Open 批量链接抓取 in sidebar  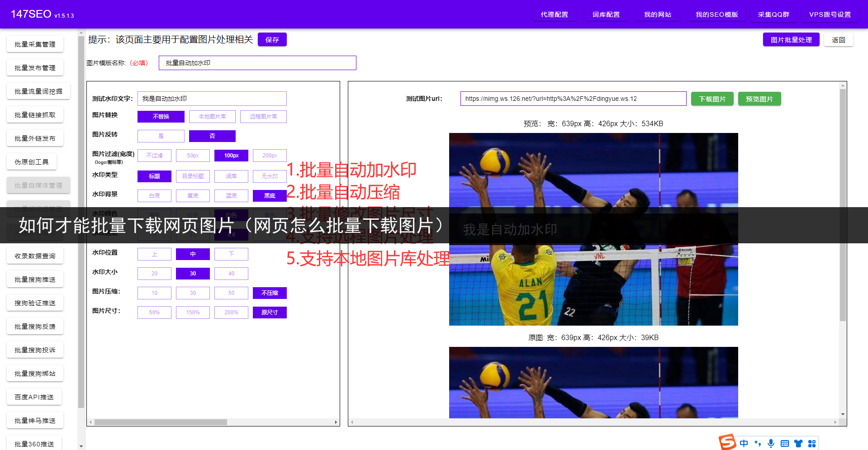click(35, 115)
